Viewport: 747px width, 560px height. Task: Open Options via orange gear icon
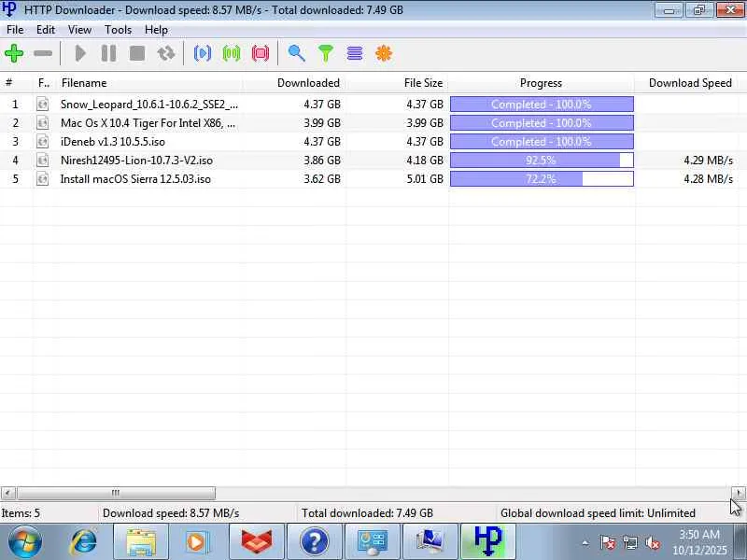pos(384,53)
